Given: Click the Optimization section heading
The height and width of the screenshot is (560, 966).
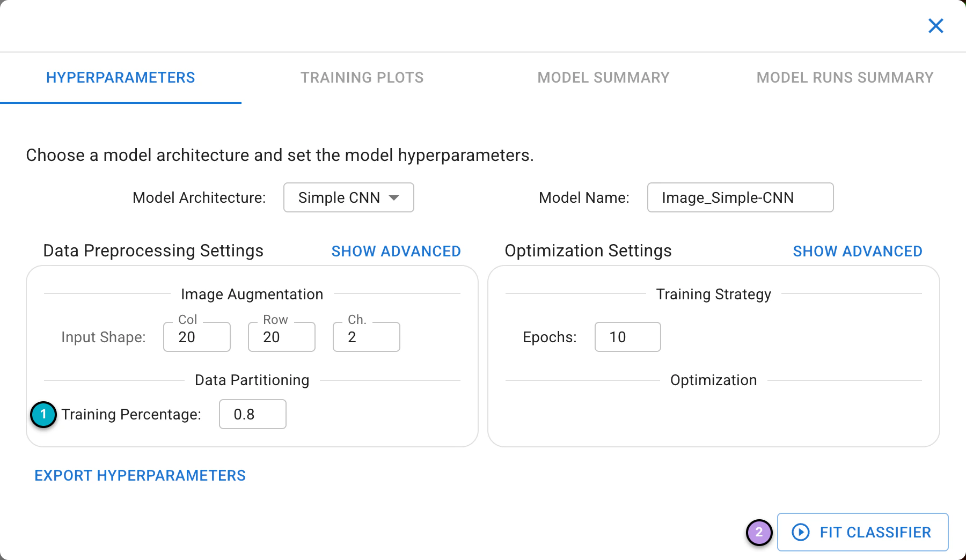Looking at the screenshot, I should pos(714,380).
